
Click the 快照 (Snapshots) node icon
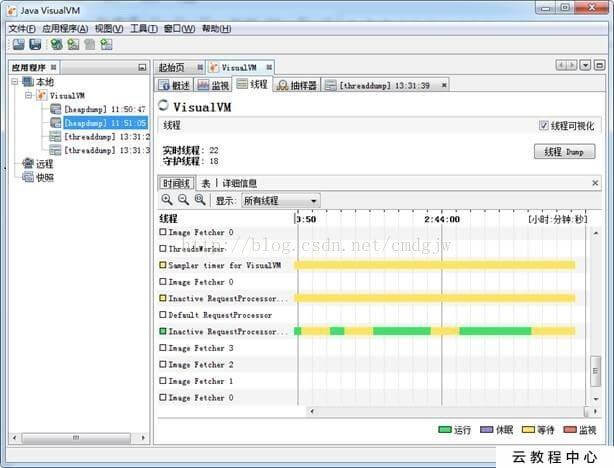point(27,178)
